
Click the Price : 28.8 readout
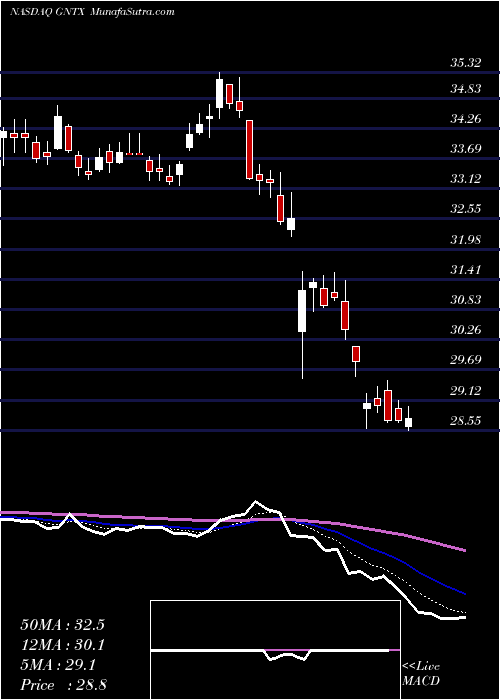point(62,685)
